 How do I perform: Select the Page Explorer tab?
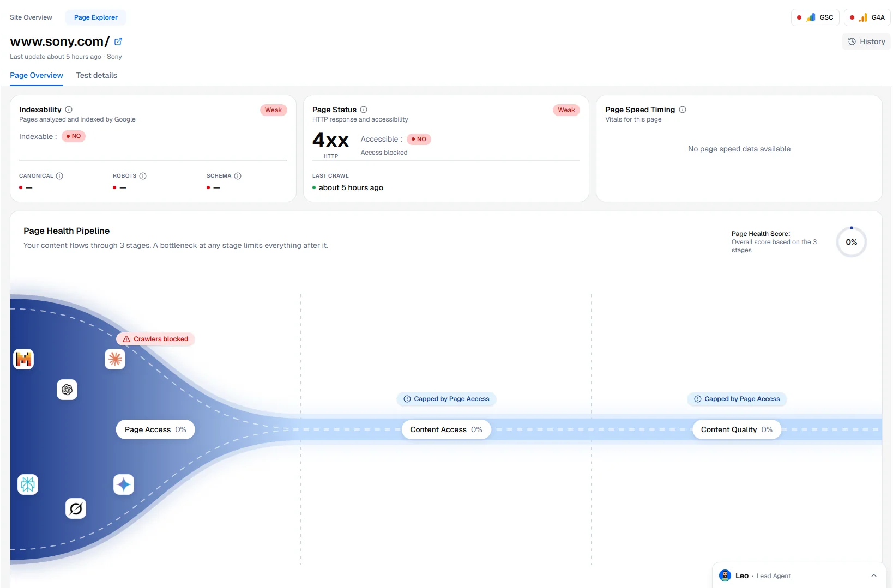96,17
